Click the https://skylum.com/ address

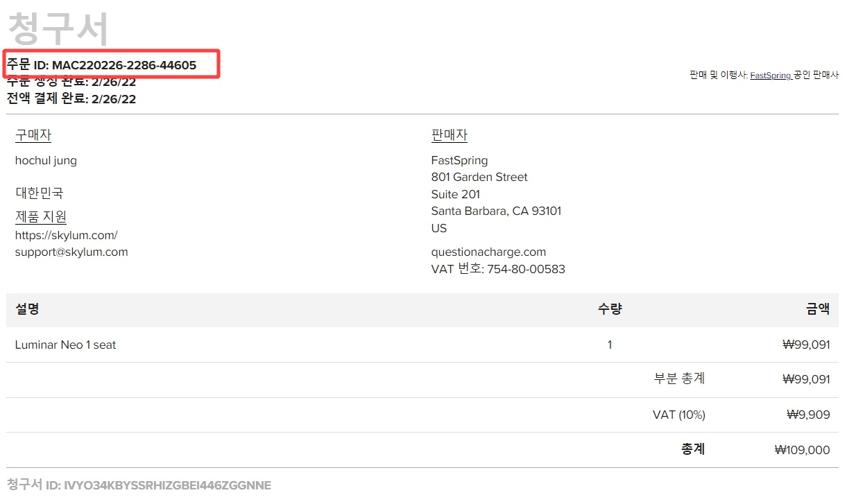pos(67,235)
